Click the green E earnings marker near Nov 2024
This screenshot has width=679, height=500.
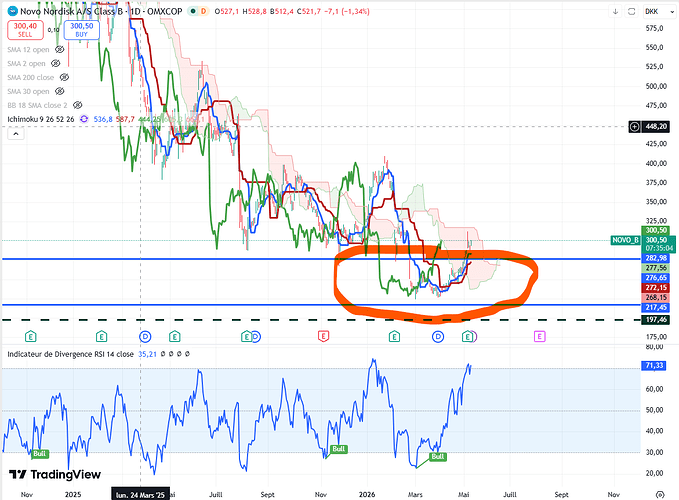point(30,336)
